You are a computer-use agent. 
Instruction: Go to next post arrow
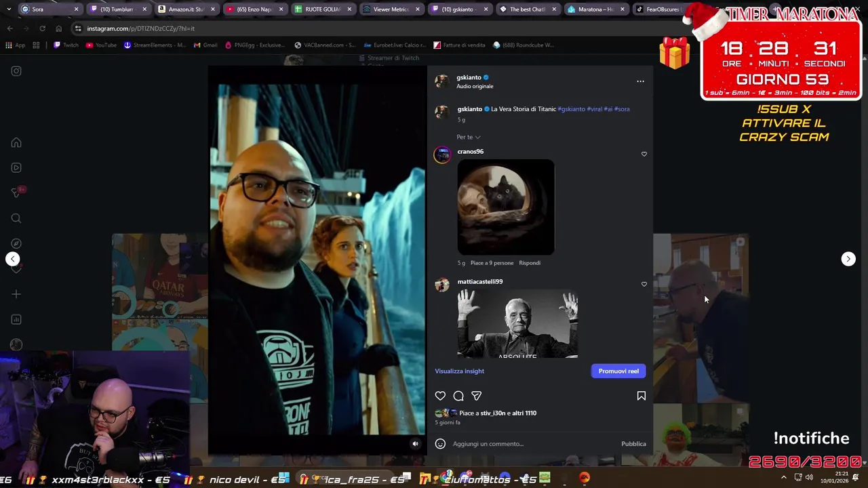[848, 259]
